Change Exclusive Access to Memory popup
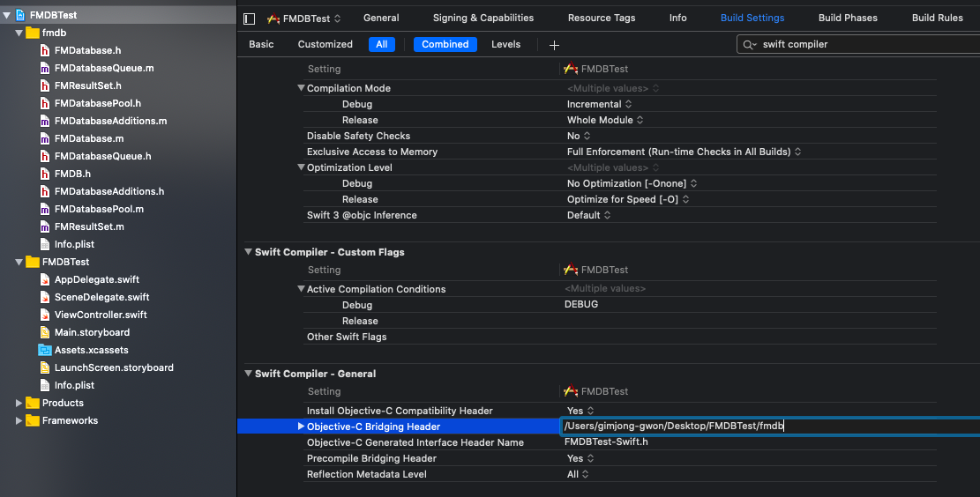 click(x=684, y=152)
